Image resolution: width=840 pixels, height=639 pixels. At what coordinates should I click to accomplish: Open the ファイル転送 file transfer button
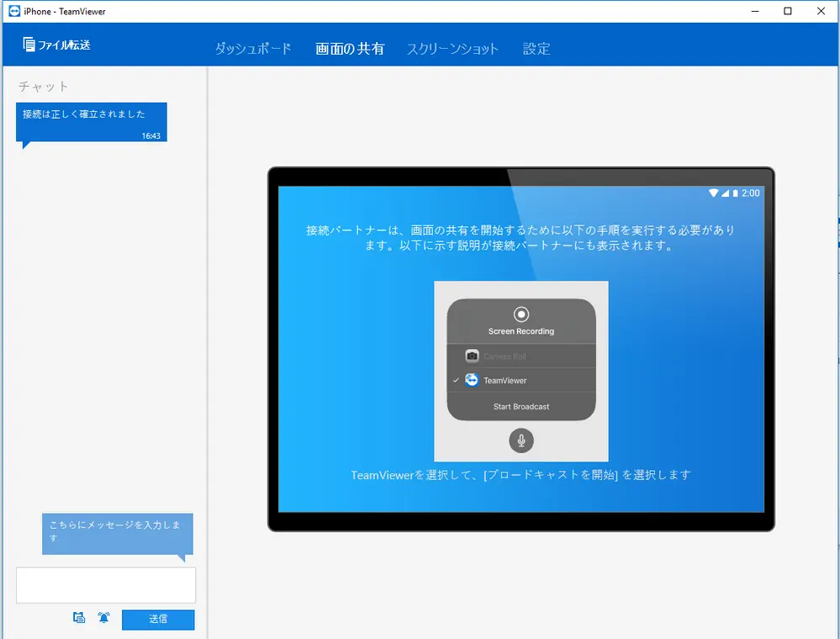[x=56, y=45]
